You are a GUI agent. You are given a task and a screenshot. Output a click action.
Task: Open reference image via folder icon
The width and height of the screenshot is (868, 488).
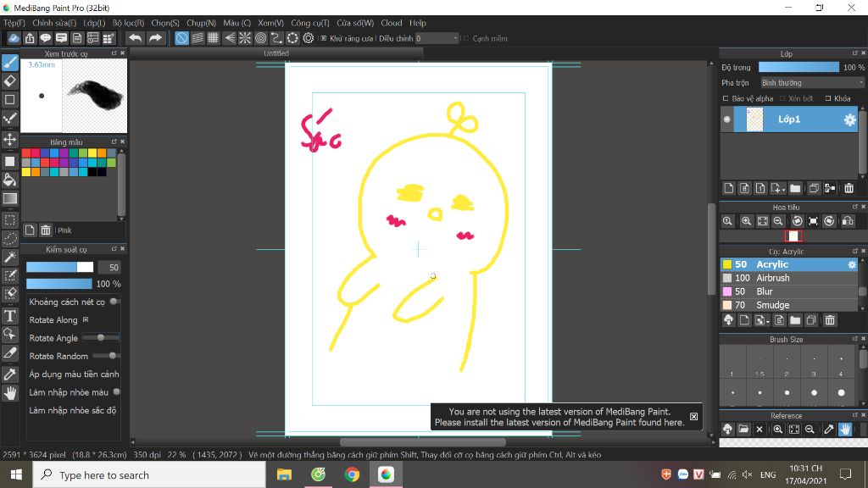point(743,430)
